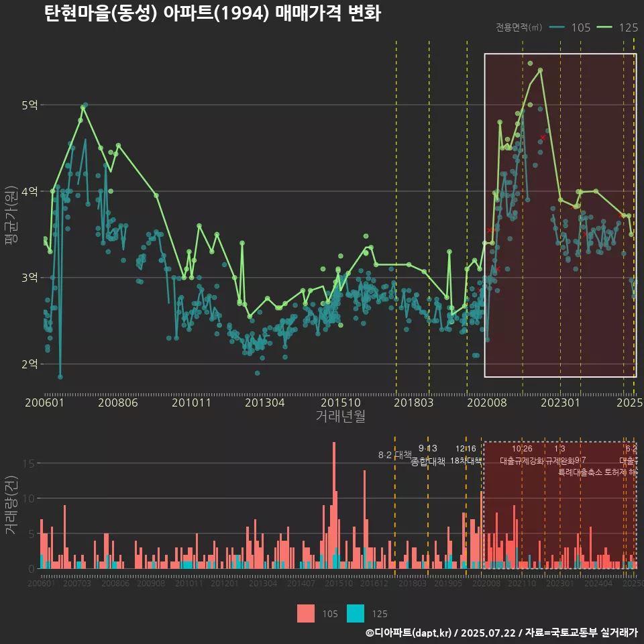Click the 201510 tick on the price chart

point(341,402)
